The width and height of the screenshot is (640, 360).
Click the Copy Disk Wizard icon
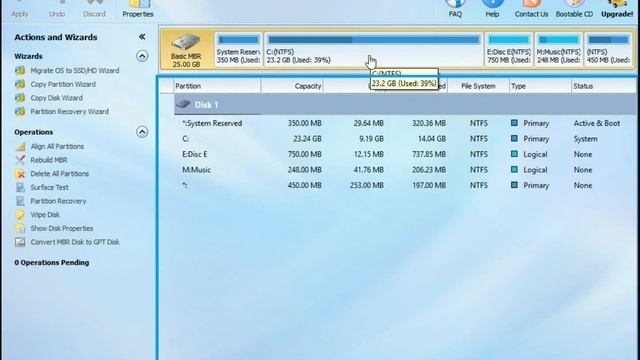pyautogui.click(x=20, y=98)
